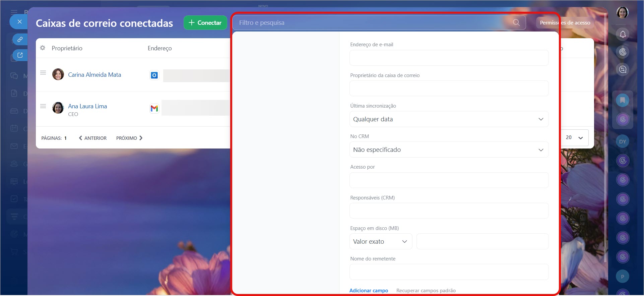644x296 pixels.
Task: Expand the Última sincronização dropdown
Action: coord(449,119)
